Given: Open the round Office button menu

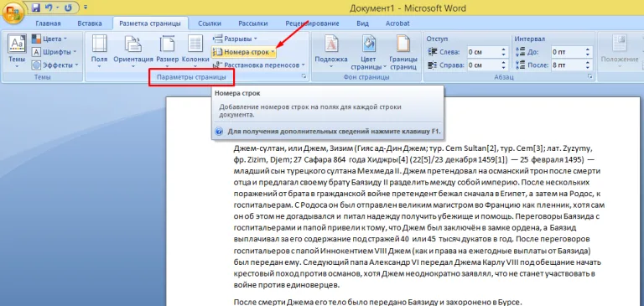Looking at the screenshot, I should (13, 13).
